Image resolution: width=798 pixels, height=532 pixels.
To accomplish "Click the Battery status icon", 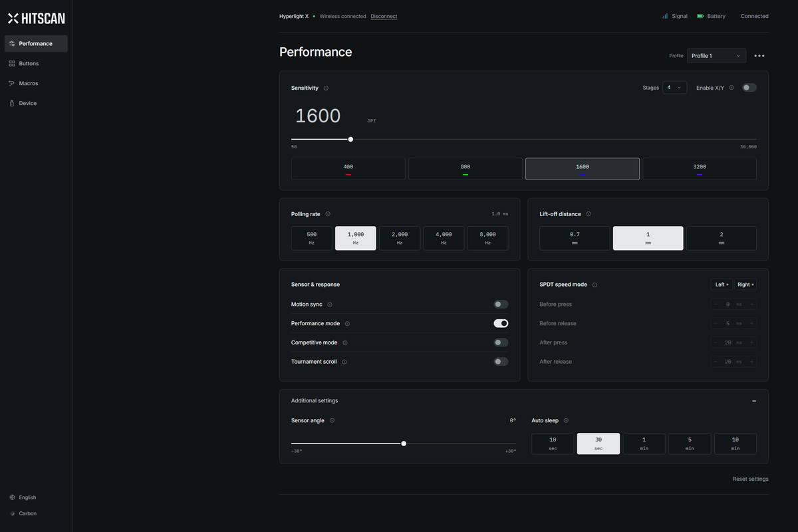I will point(700,16).
